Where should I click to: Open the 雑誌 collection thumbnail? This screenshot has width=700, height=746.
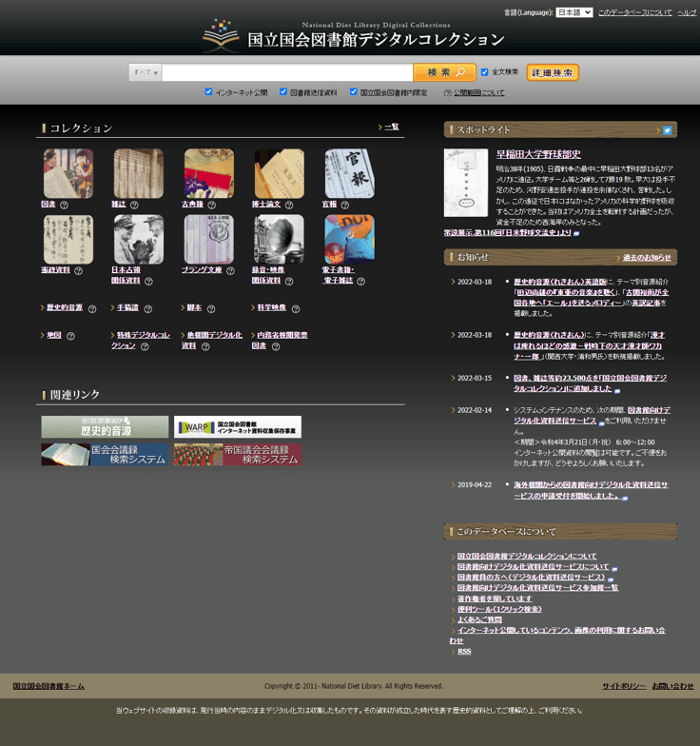[x=139, y=173]
